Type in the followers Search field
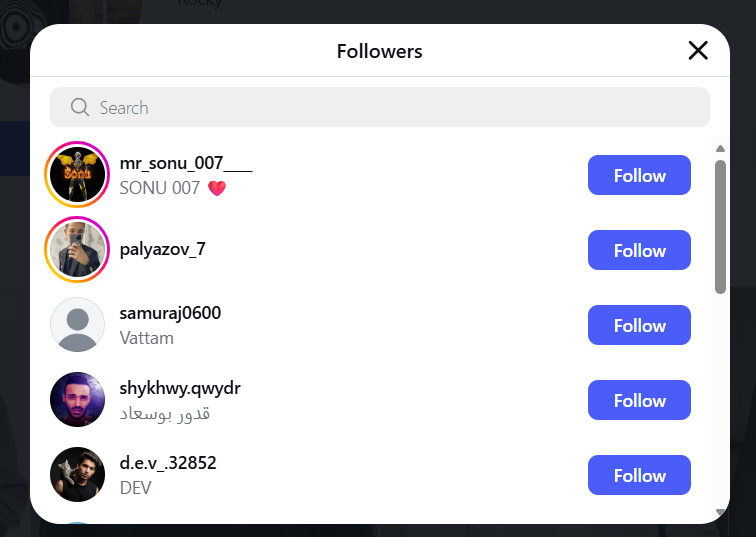 pos(400,107)
